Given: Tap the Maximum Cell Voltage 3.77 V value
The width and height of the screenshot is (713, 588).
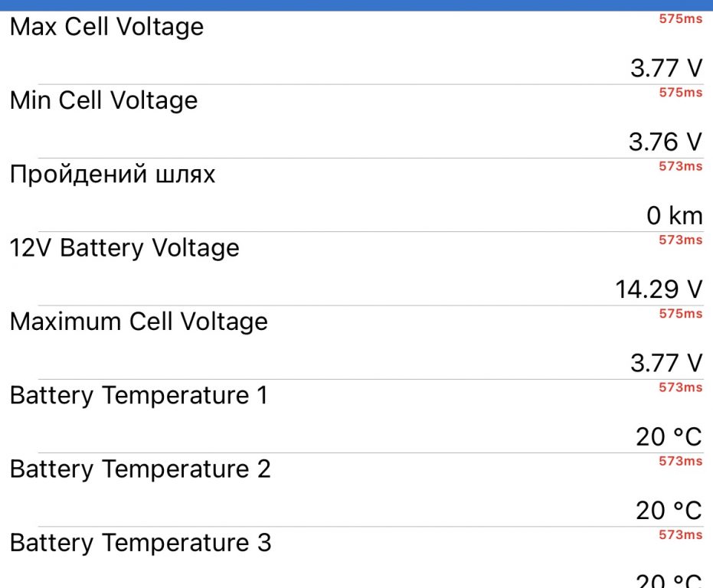Looking at the screenshot, I should (666, 363).
